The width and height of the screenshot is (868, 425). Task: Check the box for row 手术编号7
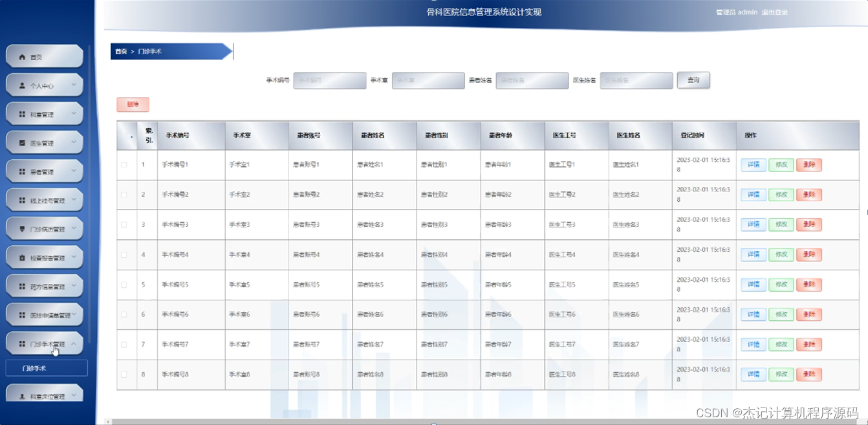coord(124,345)
